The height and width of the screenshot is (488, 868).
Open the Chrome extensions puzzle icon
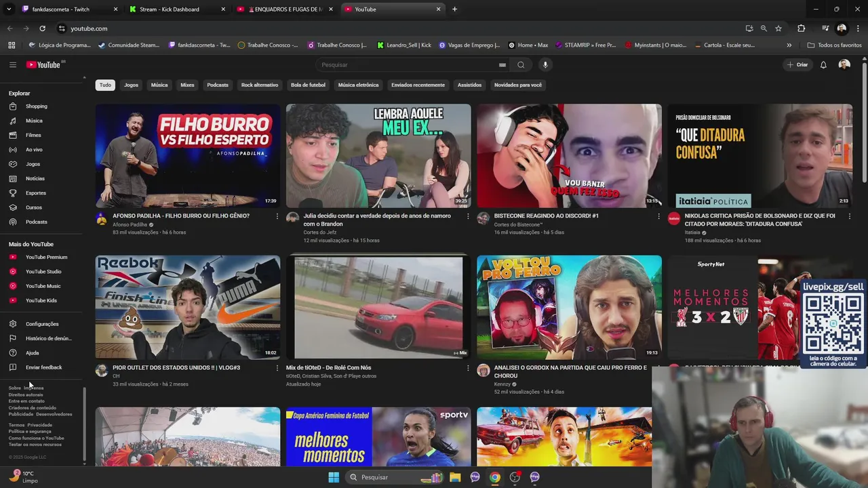[801, 28]
